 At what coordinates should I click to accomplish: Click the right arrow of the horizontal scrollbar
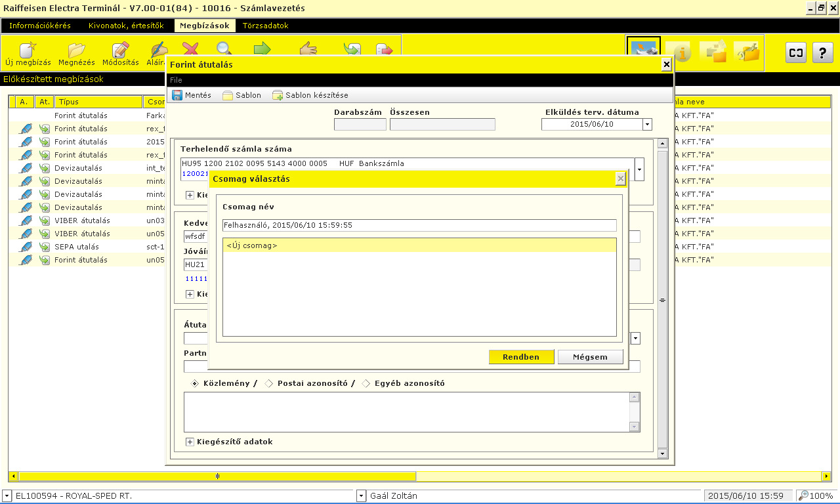point(826,476)
